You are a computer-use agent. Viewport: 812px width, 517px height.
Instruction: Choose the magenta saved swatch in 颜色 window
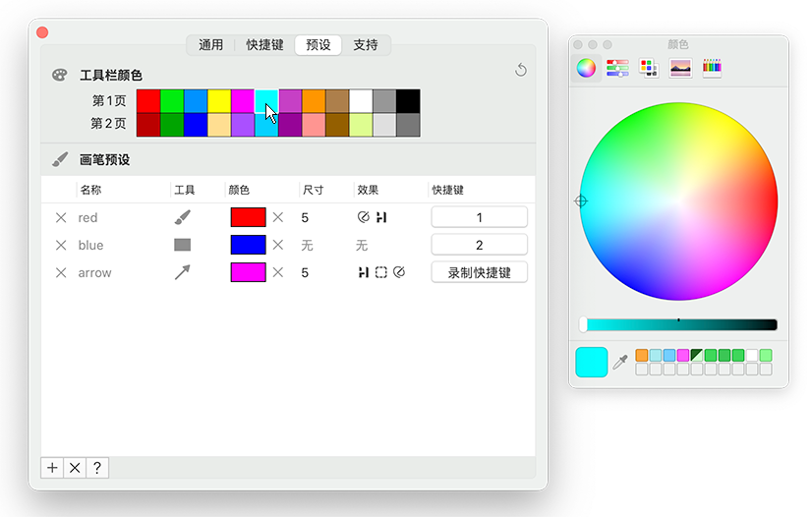683,355
